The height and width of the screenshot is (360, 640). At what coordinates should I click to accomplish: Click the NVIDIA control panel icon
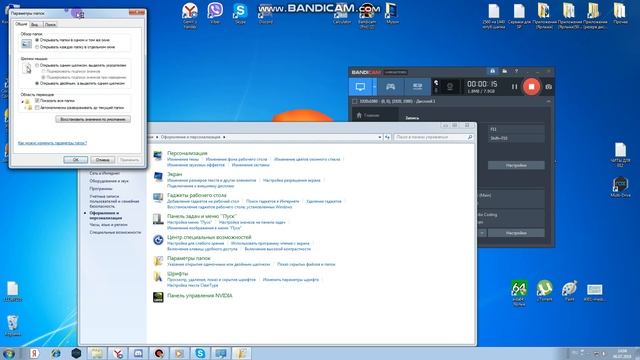click(x=158, y=297)
